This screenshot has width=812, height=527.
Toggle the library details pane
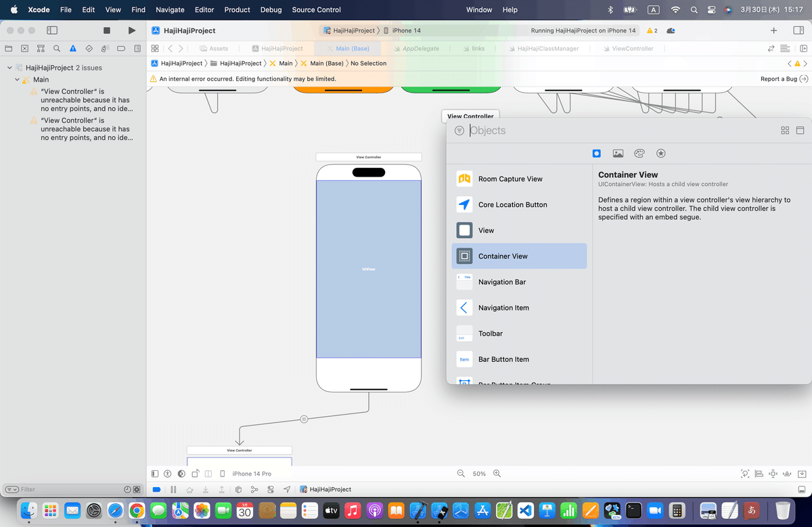pos(799,131)
